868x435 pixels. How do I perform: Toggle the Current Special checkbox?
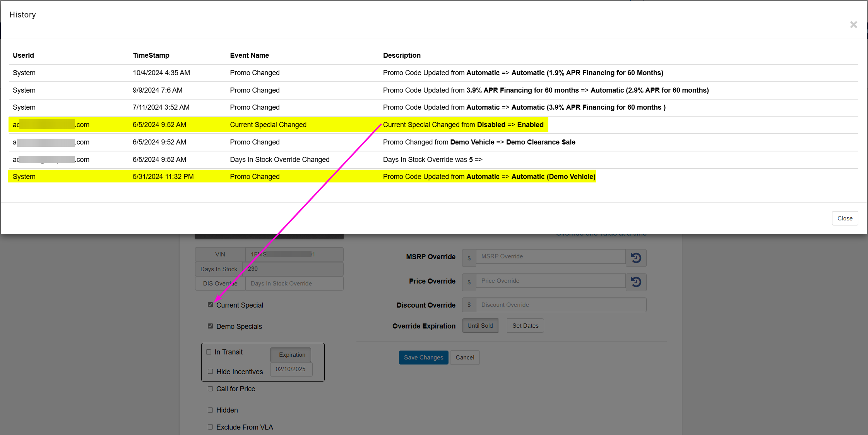point(211,305)
